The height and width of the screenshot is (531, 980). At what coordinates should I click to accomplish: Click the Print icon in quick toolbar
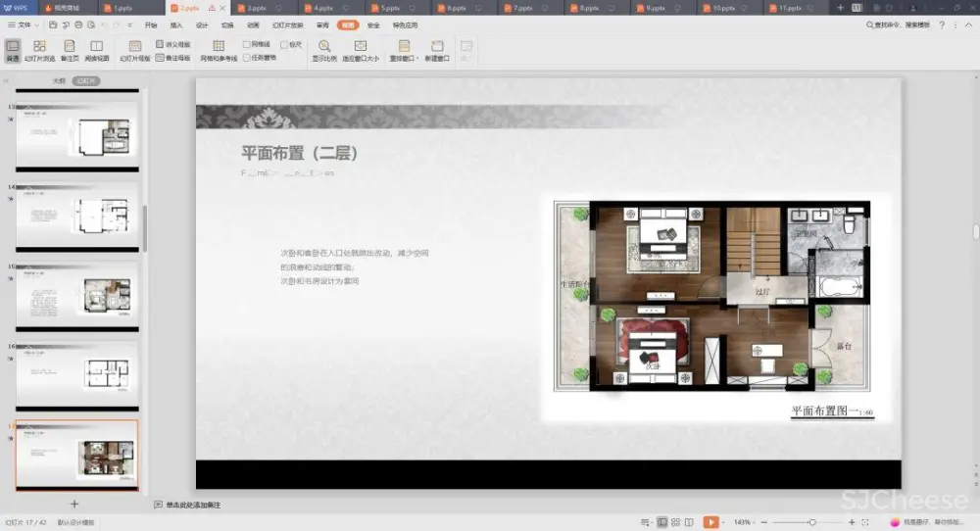(78, 25)
